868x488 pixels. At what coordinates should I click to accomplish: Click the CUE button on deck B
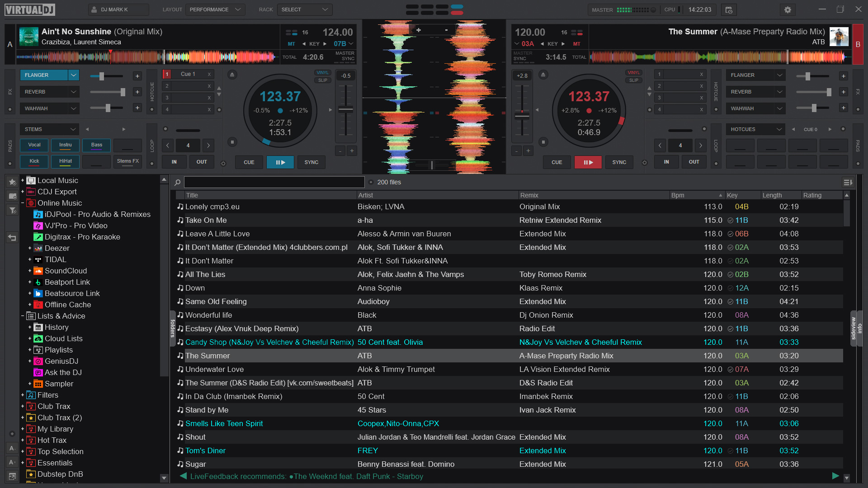(x=557, y=162)
